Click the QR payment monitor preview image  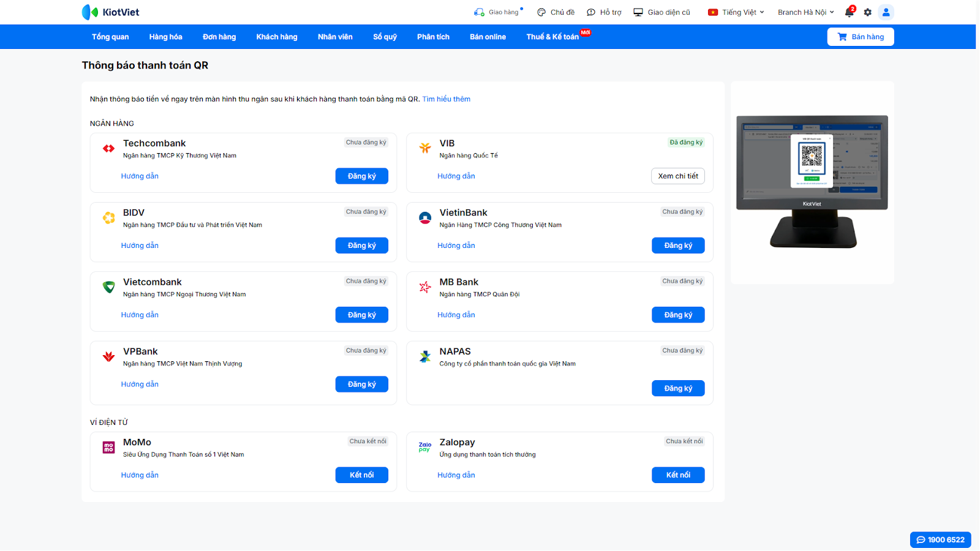(x=812, y=182)
